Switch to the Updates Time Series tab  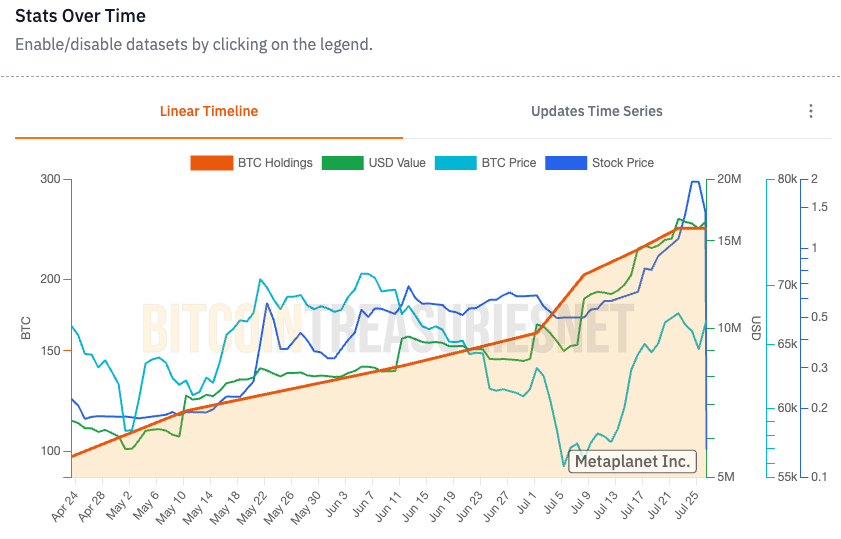tap(596, 111)
